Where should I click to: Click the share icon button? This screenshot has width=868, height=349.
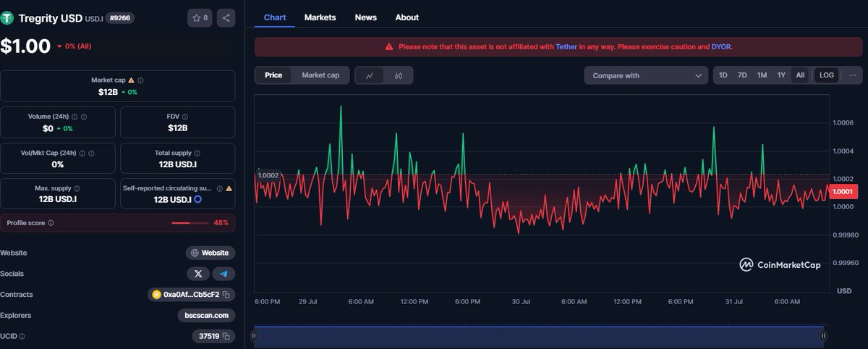[x=226, y=18]
